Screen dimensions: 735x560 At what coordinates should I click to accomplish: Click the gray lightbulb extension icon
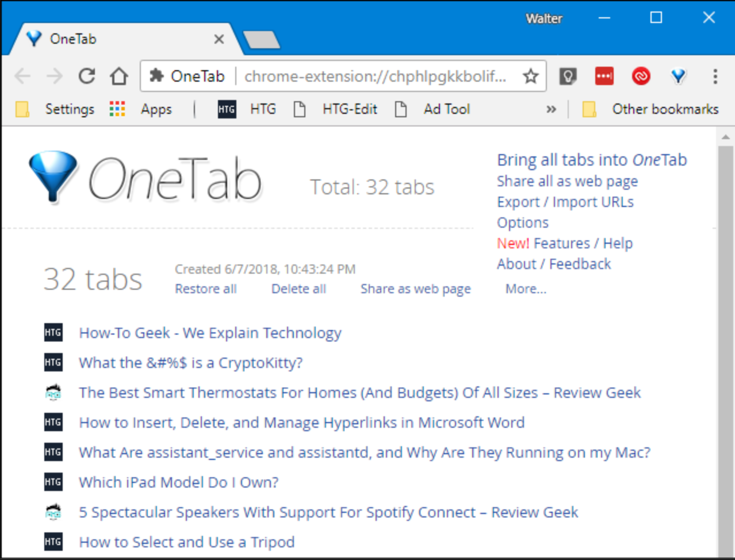[568, 76]
